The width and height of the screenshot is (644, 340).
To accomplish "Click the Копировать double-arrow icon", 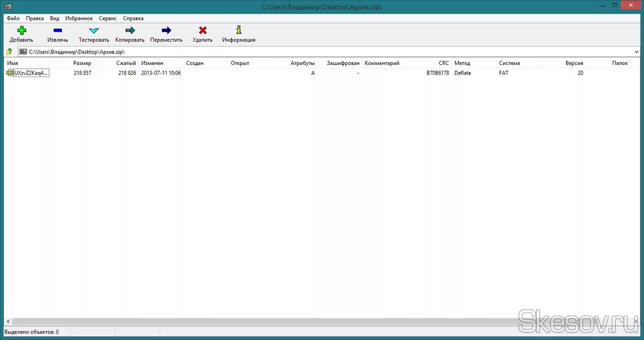I will [130, 30].
